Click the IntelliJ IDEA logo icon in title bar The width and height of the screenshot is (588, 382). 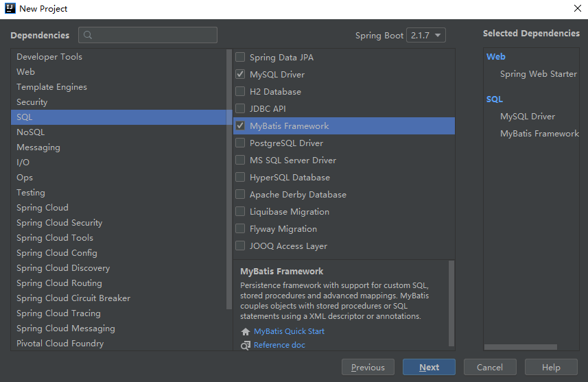10,8
